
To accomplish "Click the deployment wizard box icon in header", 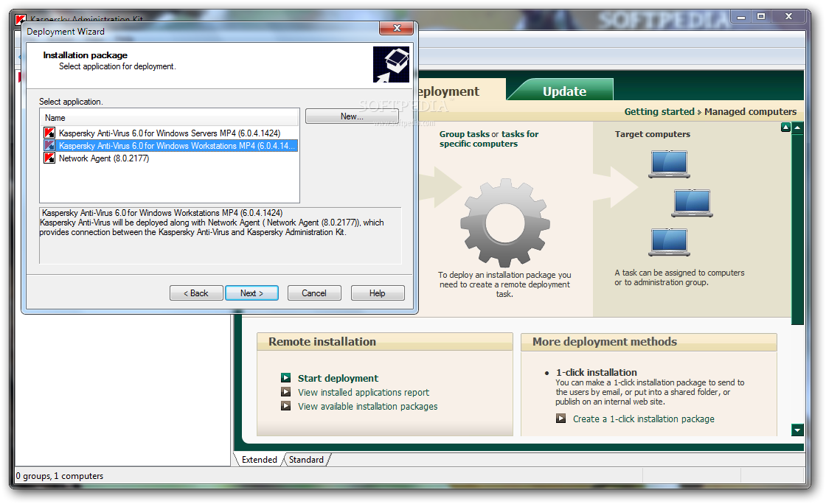I will 391,65.
